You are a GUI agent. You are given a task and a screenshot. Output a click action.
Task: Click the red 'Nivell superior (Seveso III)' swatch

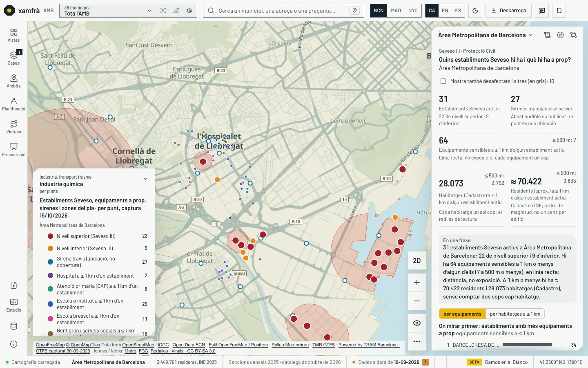coord(51,236)
